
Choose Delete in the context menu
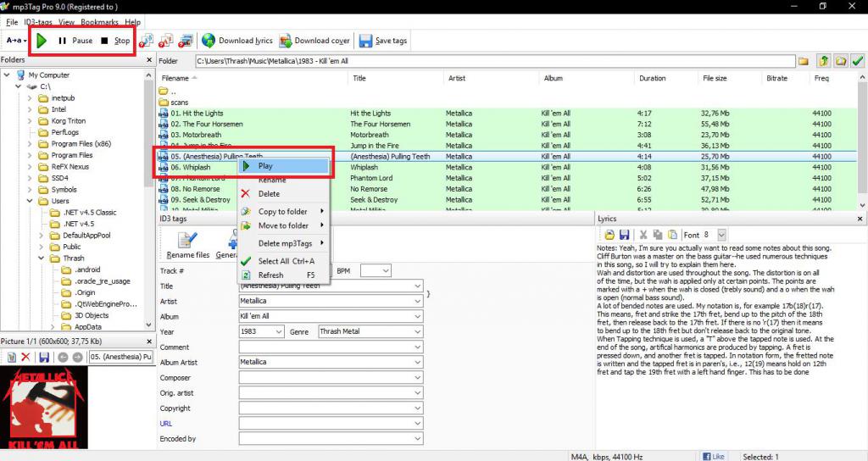pyautogui.click(x=284, y=194)
